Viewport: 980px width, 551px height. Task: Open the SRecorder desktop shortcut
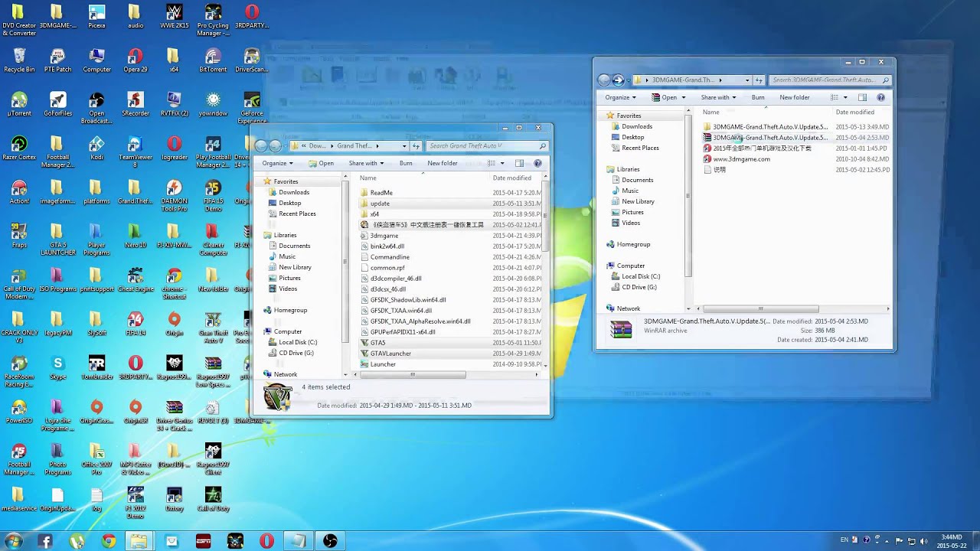coord(135,104)
